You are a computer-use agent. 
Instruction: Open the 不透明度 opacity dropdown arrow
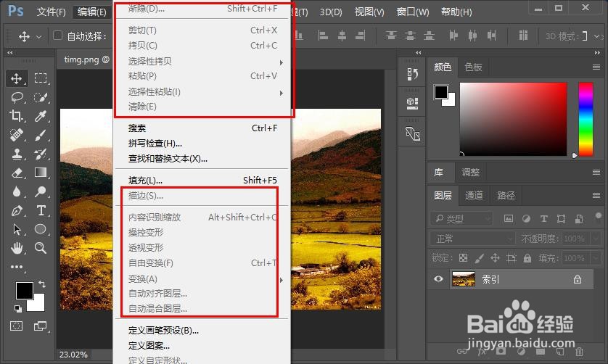tap(596, 239)
